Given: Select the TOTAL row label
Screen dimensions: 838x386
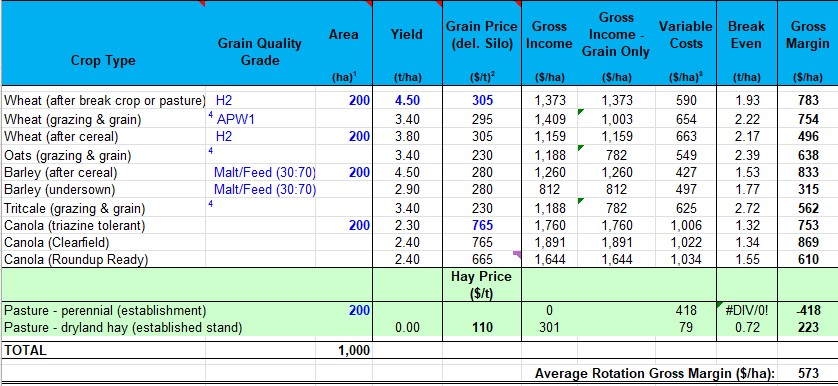Looking at the screenshot, I should tap(25, 350).
